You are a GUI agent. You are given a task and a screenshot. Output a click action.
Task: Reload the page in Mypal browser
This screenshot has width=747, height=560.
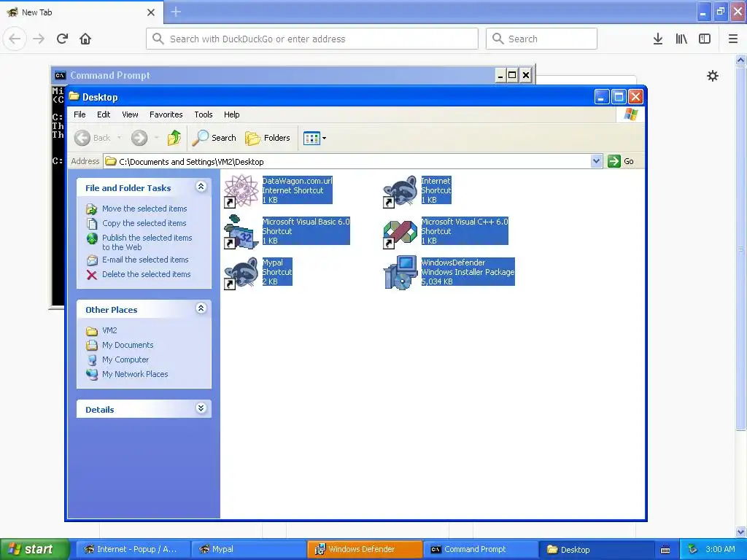click(x=62, y=39)
